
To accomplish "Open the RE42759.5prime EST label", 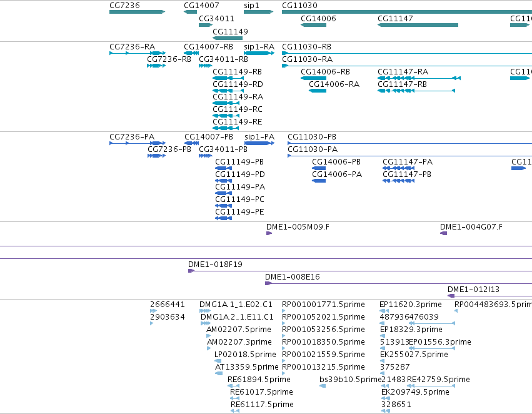I will point(438,380).
